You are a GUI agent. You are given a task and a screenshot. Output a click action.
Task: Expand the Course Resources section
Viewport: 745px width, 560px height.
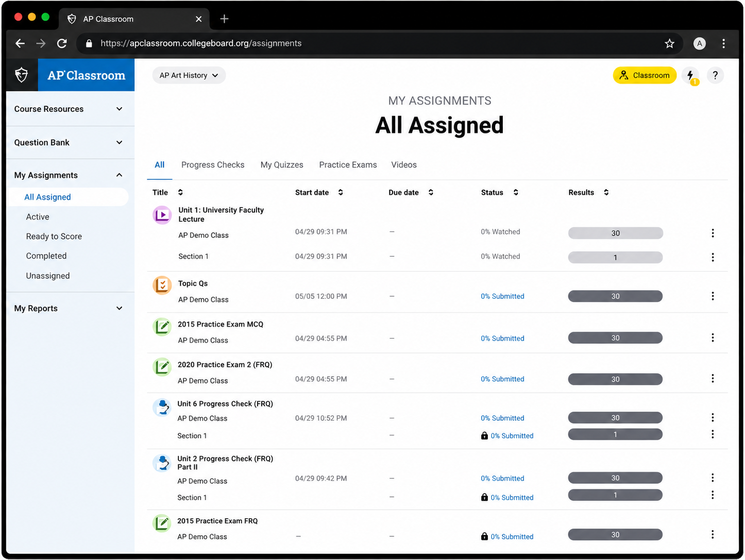point(70,109)
